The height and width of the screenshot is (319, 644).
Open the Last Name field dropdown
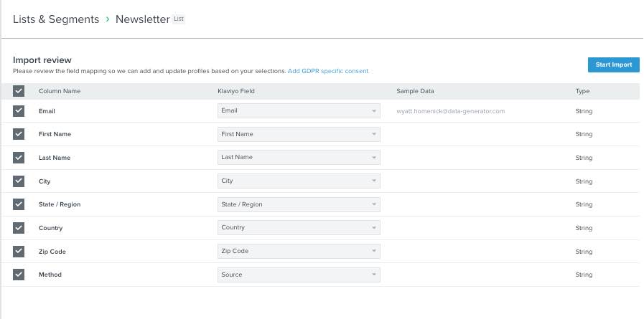click(x=299, y=158)
